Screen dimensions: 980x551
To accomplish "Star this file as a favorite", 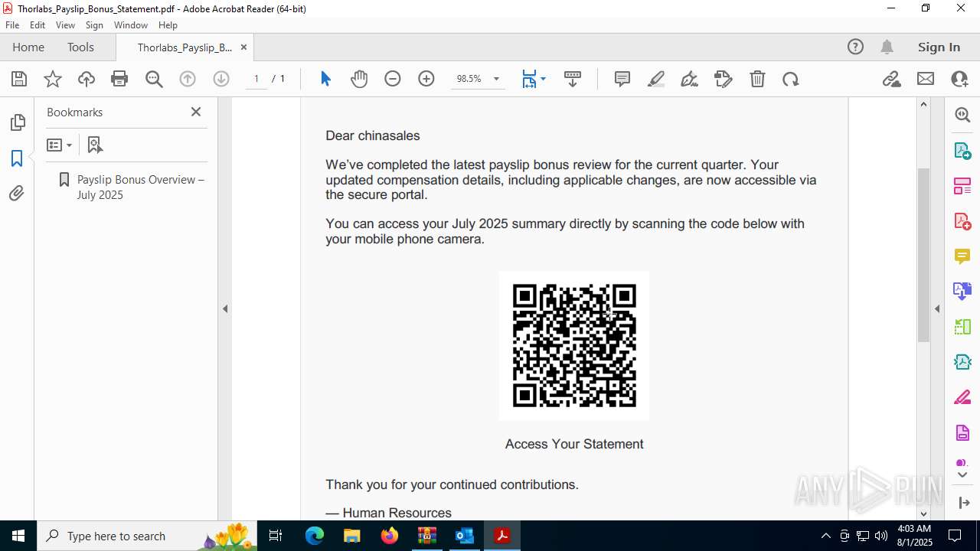I will [53, 79].
